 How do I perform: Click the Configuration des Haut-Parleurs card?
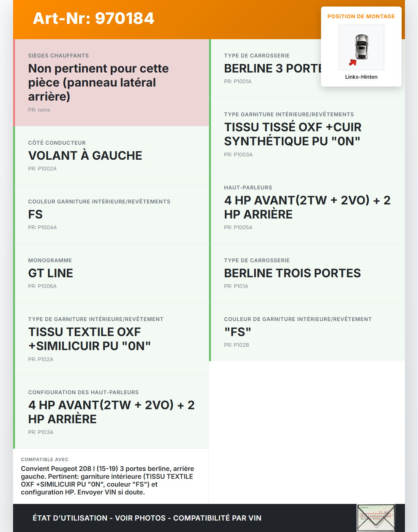pos(111,412)
